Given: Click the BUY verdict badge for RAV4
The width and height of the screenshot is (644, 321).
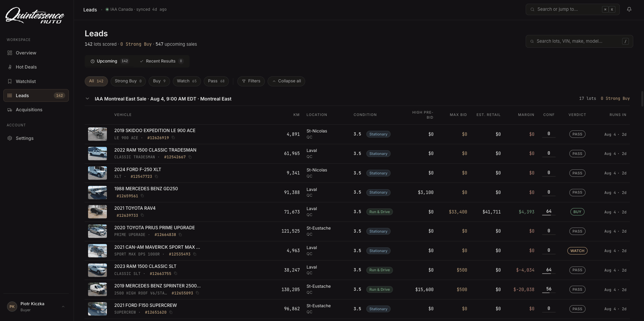Looking at the screenshot, I should coord(577,212).
